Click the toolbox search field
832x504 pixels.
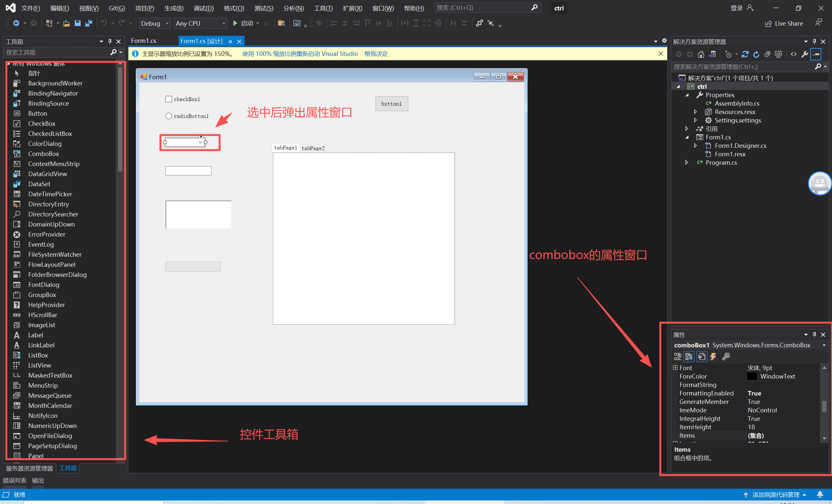tap(58, 52)
